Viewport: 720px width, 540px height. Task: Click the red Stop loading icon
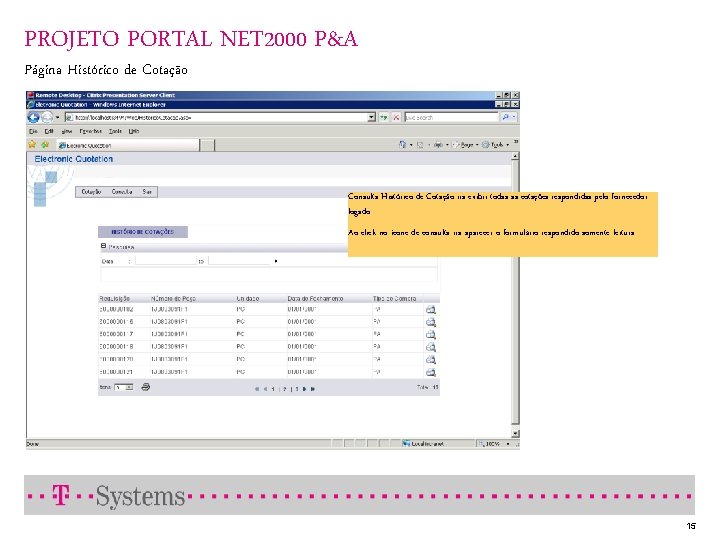coord(396,118)
